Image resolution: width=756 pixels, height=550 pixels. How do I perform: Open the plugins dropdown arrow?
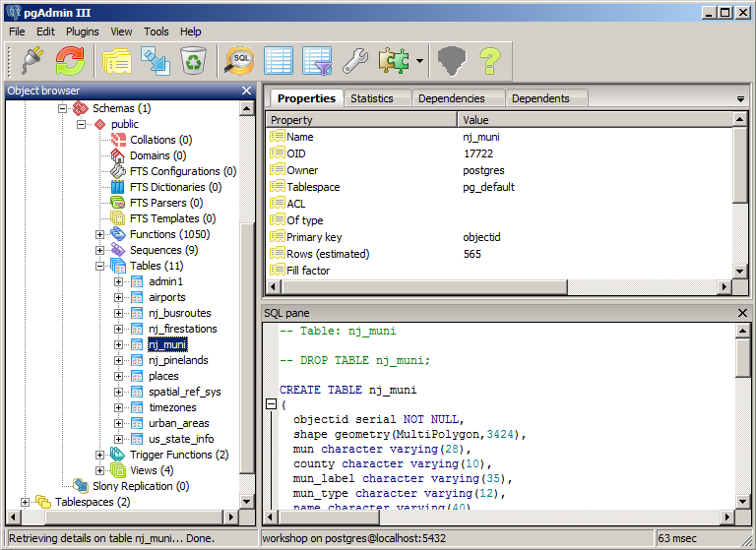(x=419, y=61)
